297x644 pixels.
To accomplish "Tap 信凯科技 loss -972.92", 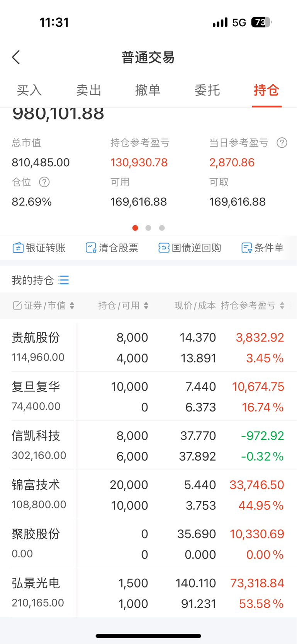I will [263, 436].
